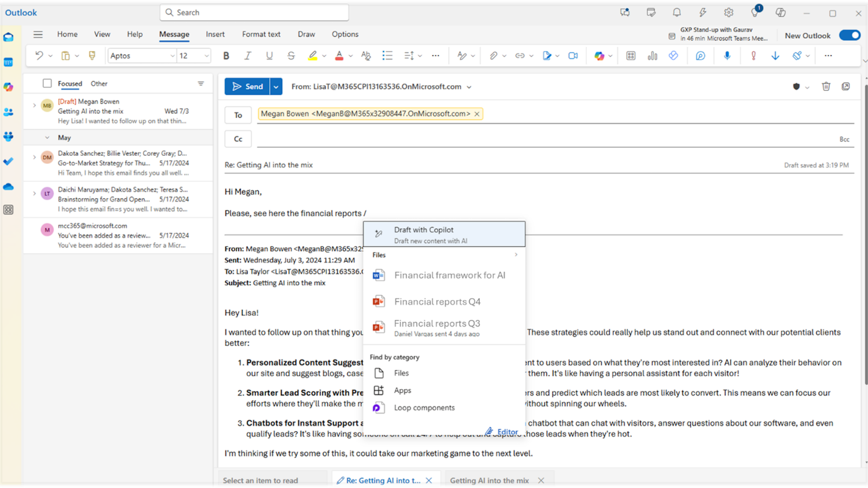This screenshot has width=868, height=488.
Task: Click the Bcc link
Action: (x=844, y=139)
